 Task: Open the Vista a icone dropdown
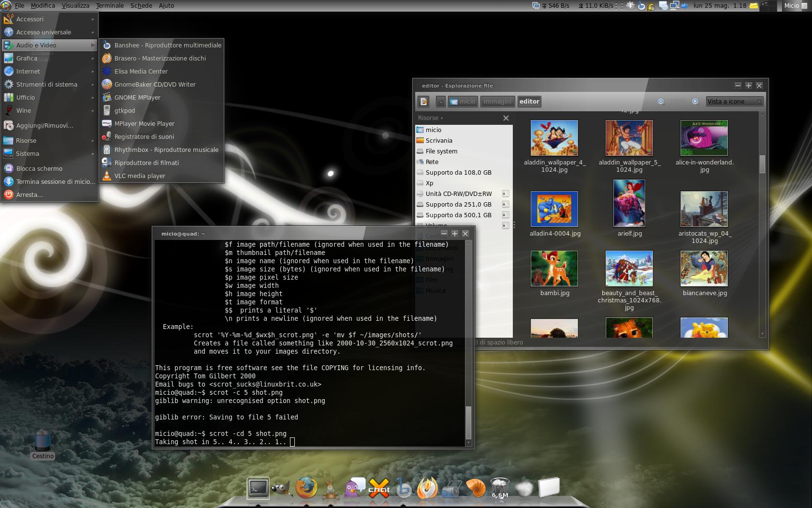pos(734,101)
